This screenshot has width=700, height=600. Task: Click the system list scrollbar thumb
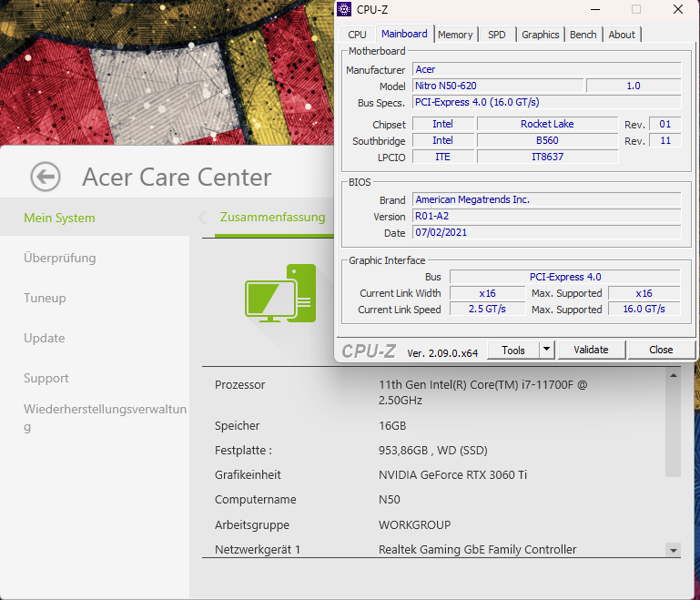674,430
